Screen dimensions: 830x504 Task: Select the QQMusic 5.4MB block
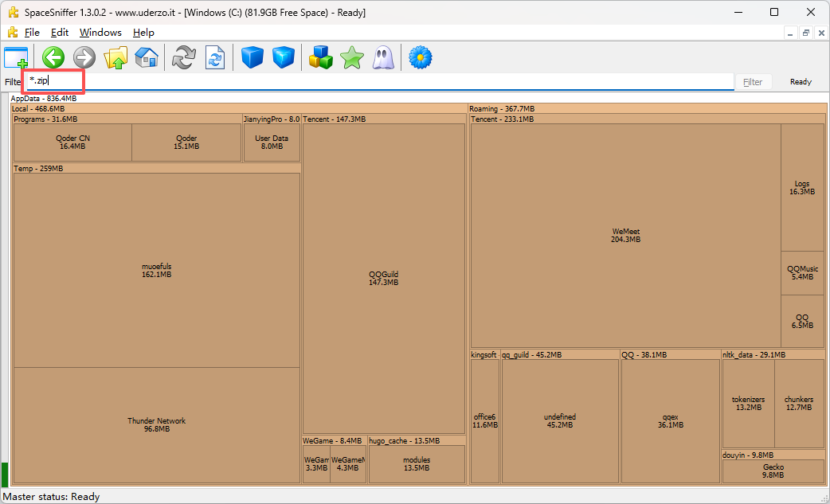pyautogui.click(x=802, y=273)
